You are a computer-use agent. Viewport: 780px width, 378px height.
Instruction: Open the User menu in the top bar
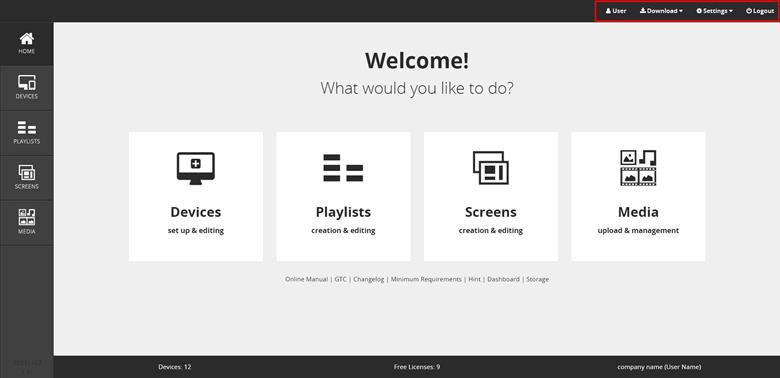[x=616, y=11]
